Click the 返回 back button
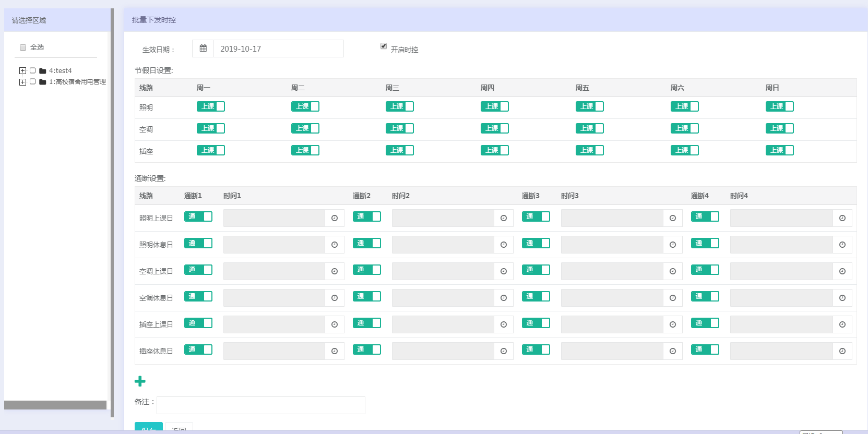Image resolution: width=868 pixels, height=434 pixels. 179,428
